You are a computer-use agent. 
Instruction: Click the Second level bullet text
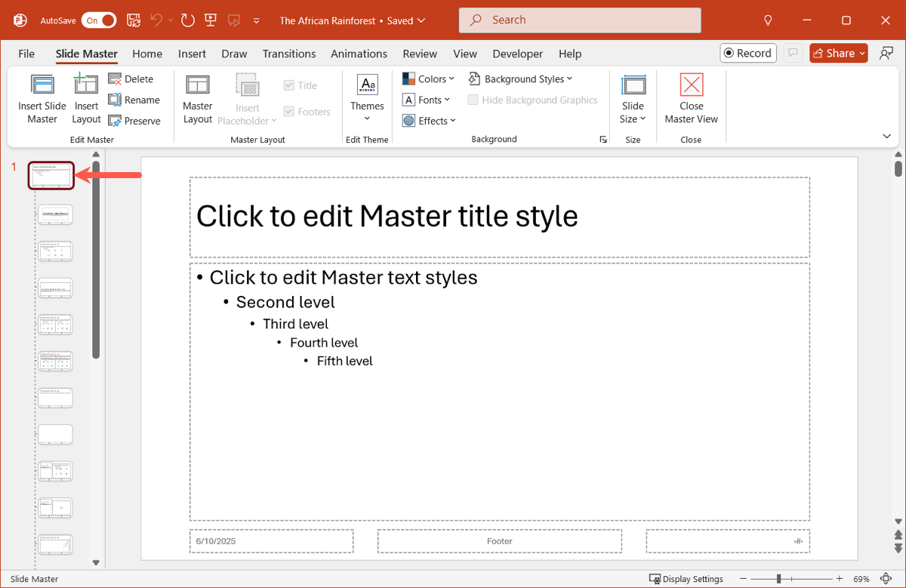(285, 303)
